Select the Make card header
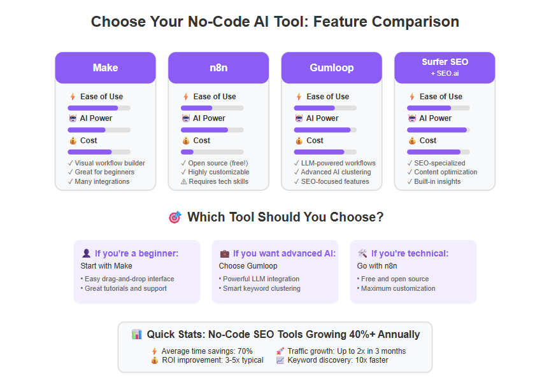This screenshot has width=549, height=392. coord(105,68)
